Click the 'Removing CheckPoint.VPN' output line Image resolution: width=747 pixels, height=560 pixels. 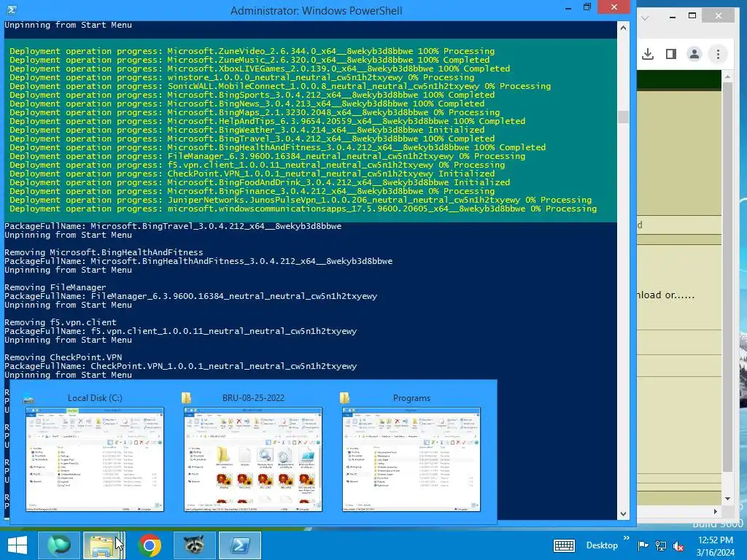63,357
